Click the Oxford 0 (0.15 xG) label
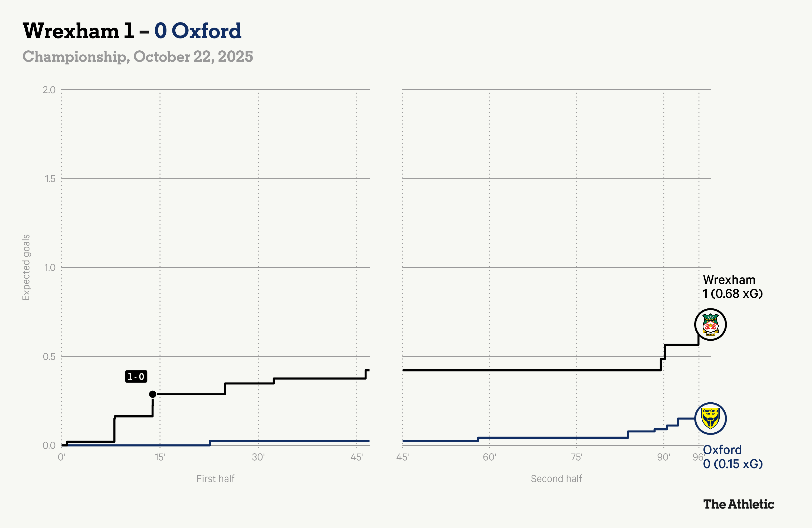Viewport: 812px width, 528px height. (x=732, y=457)
